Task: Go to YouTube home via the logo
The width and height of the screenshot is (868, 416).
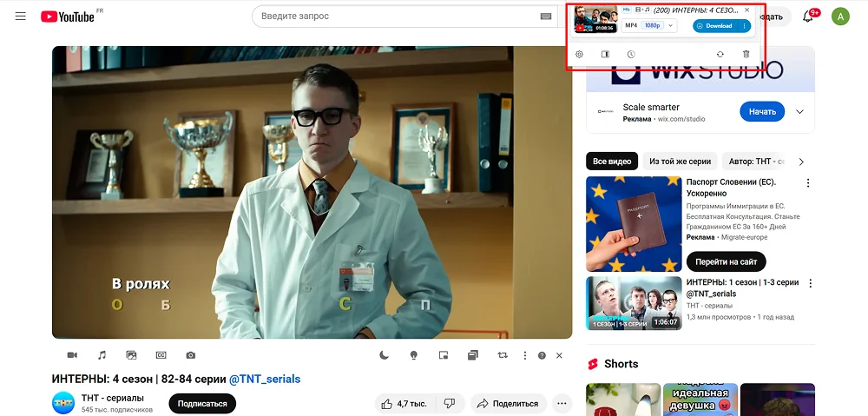Action: (68, 17)
